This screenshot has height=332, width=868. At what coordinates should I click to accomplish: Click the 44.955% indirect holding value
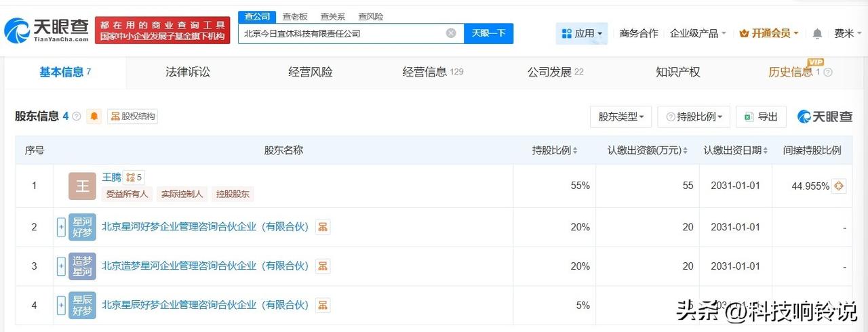coord(810,186)
